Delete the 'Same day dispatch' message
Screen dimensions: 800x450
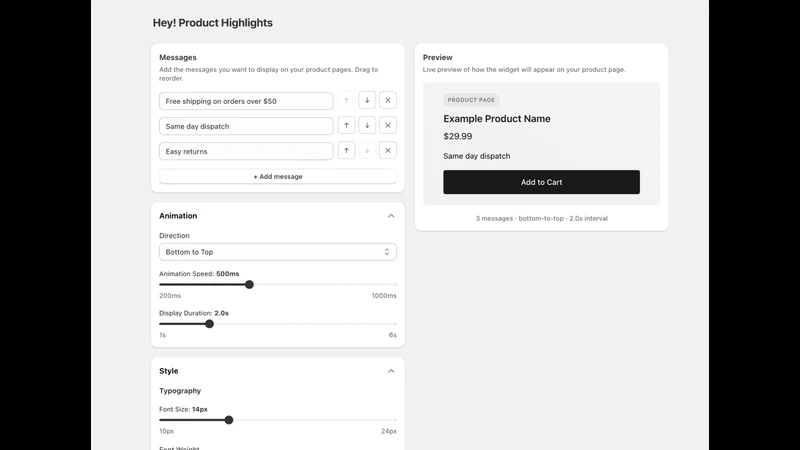coord(388,126)
